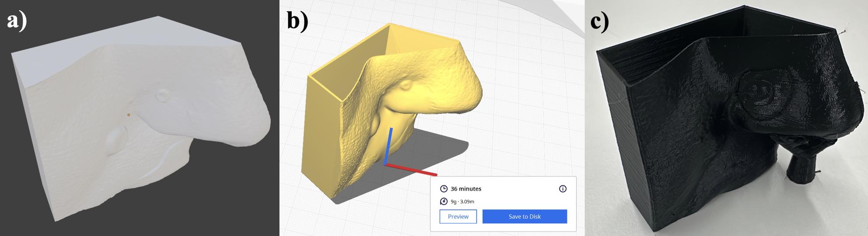Click the blue Z axis line
The image size is (868, 236).
pos(388,146)
